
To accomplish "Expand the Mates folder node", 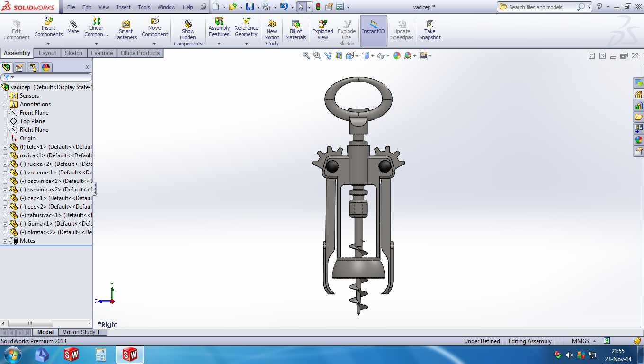I will pos(5,241).
